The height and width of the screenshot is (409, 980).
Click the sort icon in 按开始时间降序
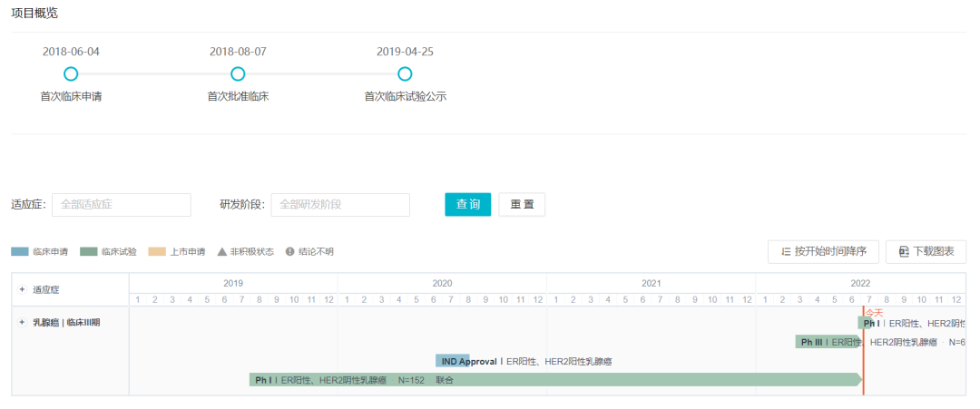click(786, 251)
